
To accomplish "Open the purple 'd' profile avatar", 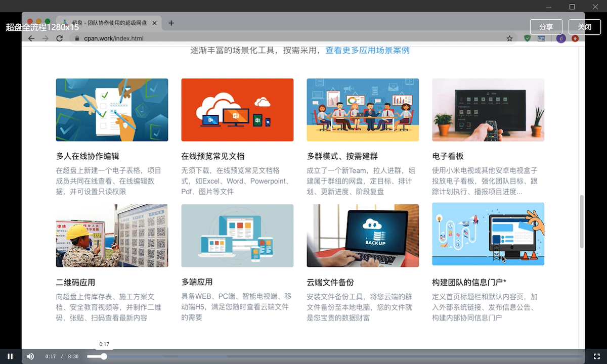I will click(x=560, y=38).
